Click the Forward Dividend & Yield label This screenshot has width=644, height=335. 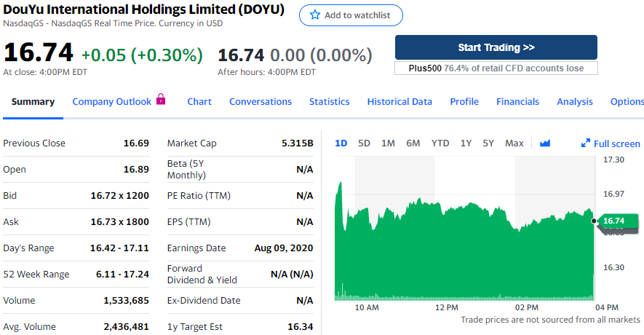[202, 274]
